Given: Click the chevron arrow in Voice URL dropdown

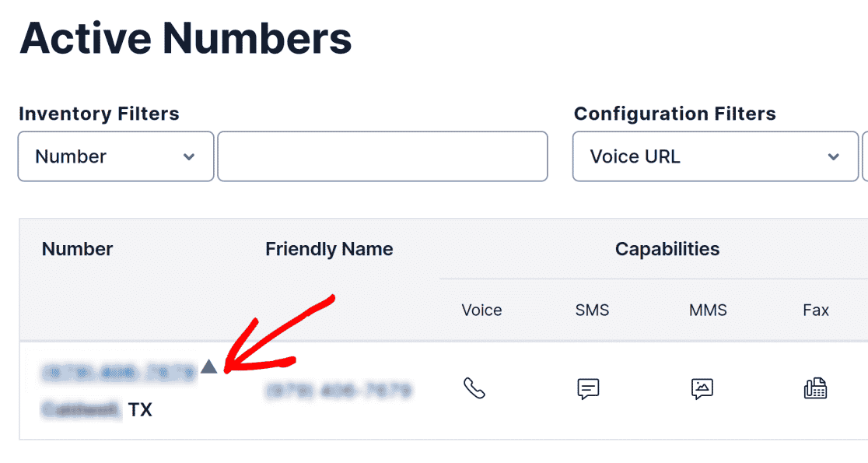Looking at the screenshot, I should tap(833, 156).
